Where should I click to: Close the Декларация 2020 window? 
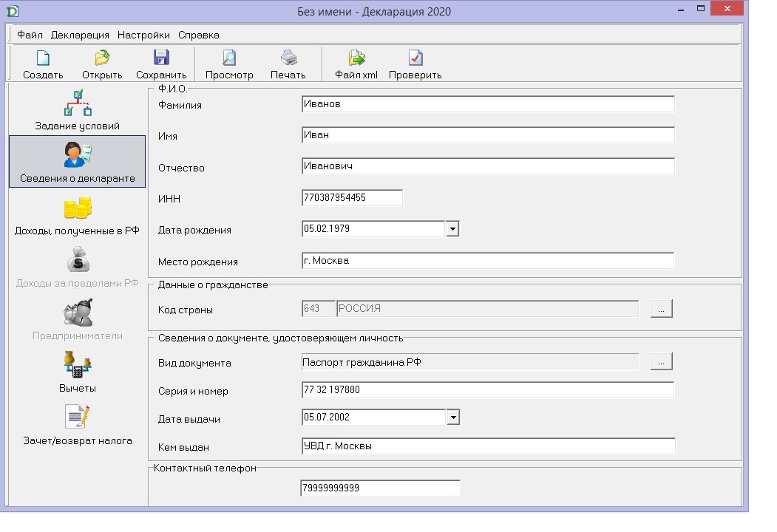click(727, 8)
